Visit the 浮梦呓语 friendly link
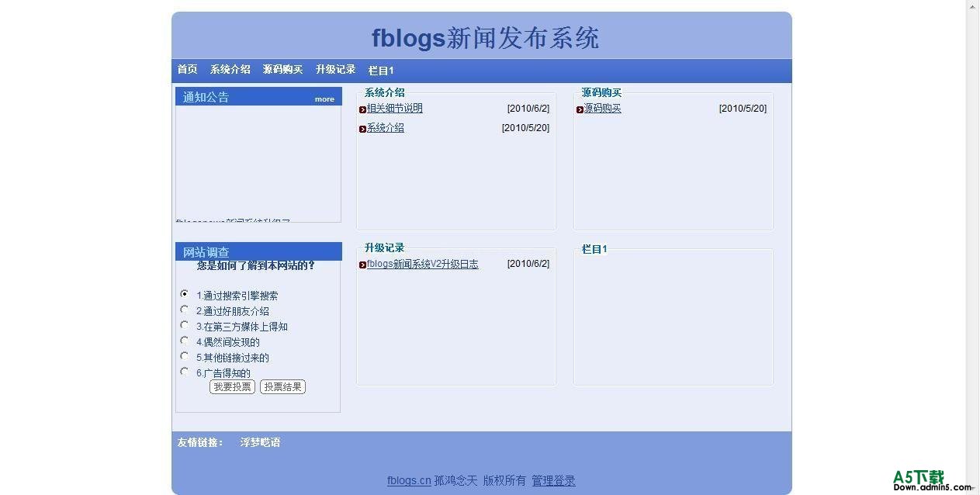The width and height of the screenshot is (980, 495). click(x=260, y=442)
